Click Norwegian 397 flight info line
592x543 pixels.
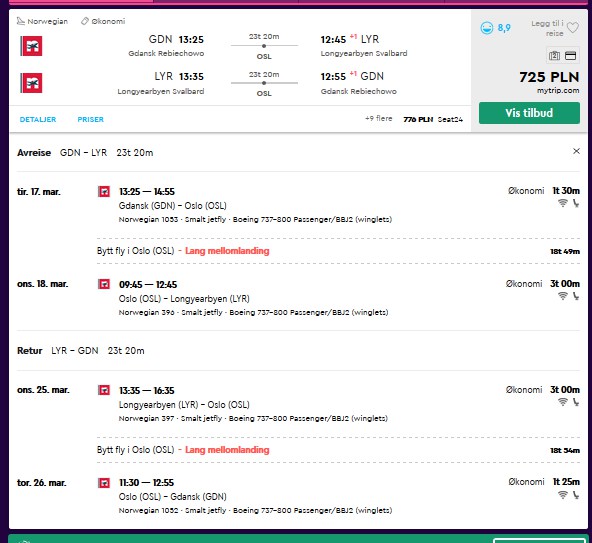tap(253, 418)
